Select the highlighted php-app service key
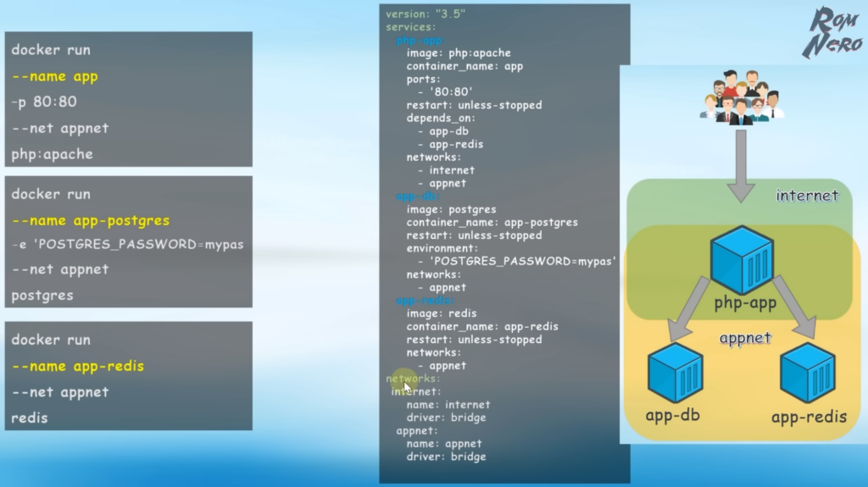The width and height of the screenshot is (868, 487). click(420, 41)
